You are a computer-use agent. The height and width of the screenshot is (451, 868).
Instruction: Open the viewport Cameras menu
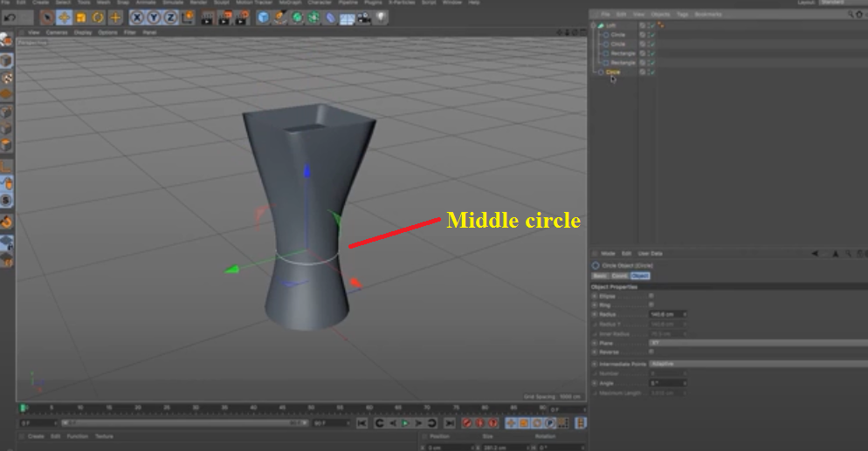coord(57,32)
